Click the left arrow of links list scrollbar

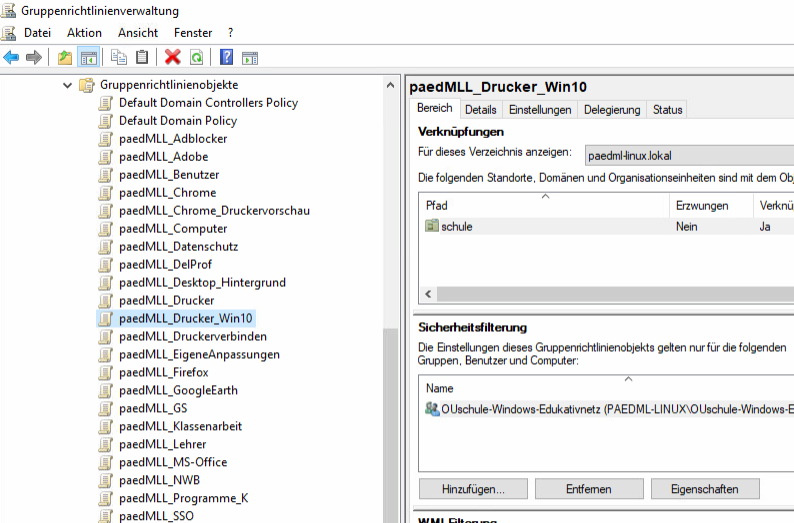click(428, 294)
